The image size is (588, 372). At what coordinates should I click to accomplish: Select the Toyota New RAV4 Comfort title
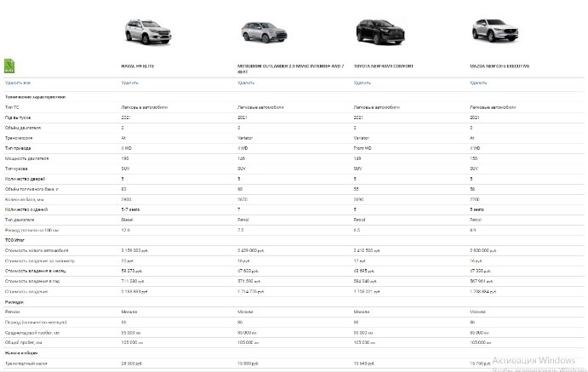(x=385, y=65)
